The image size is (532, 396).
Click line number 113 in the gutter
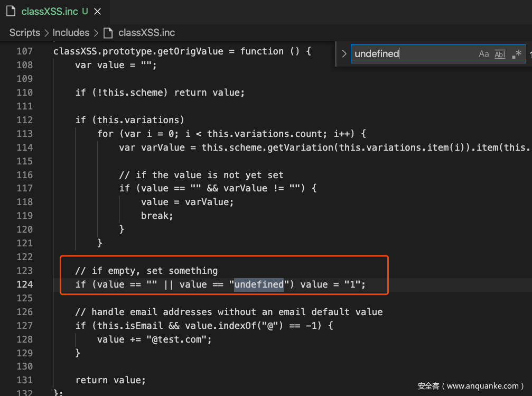pyautogui.click(x=24, y=134)
